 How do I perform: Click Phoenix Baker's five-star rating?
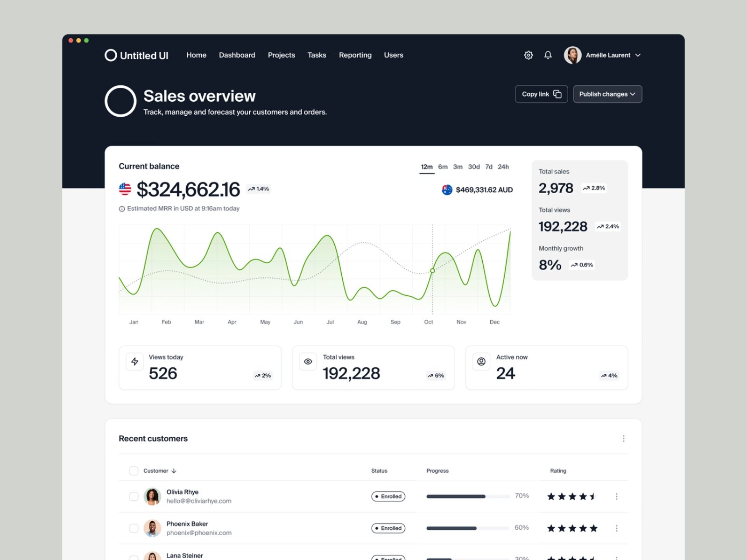pyautogui.click(x=572, y=528)
